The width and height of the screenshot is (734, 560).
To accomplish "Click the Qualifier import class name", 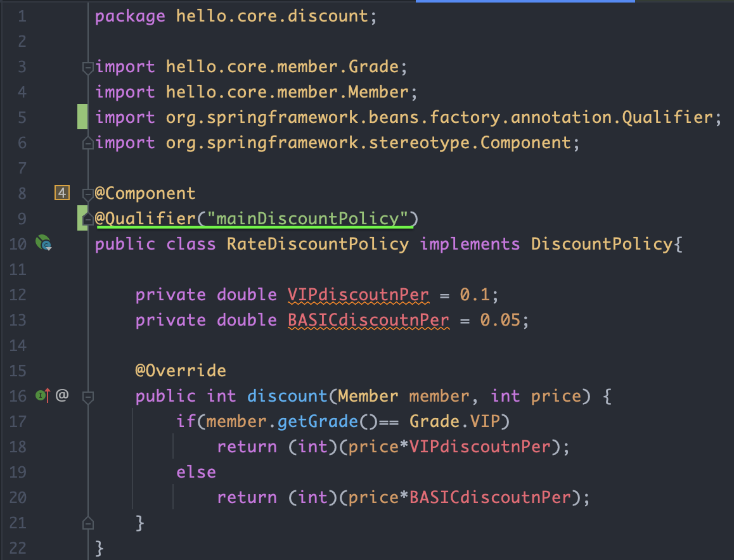I will tap(667, 117).
